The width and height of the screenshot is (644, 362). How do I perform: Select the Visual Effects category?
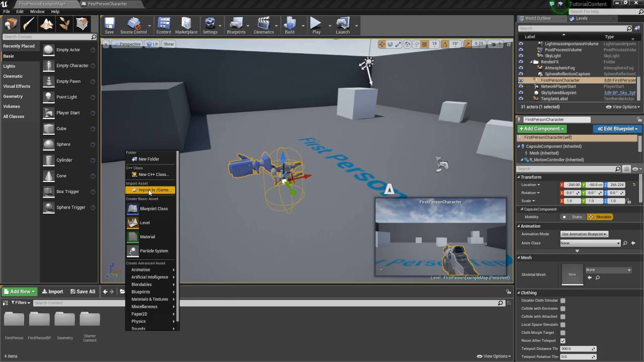(17, 86)
